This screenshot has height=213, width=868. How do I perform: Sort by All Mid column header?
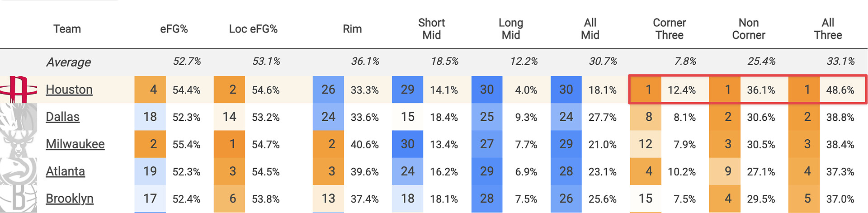(590, 29)
